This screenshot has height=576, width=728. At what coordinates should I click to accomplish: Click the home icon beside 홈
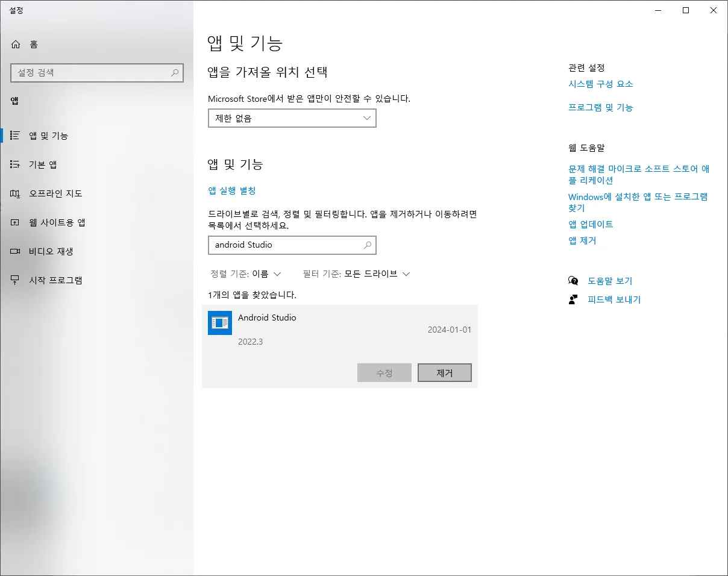point(16,44)
